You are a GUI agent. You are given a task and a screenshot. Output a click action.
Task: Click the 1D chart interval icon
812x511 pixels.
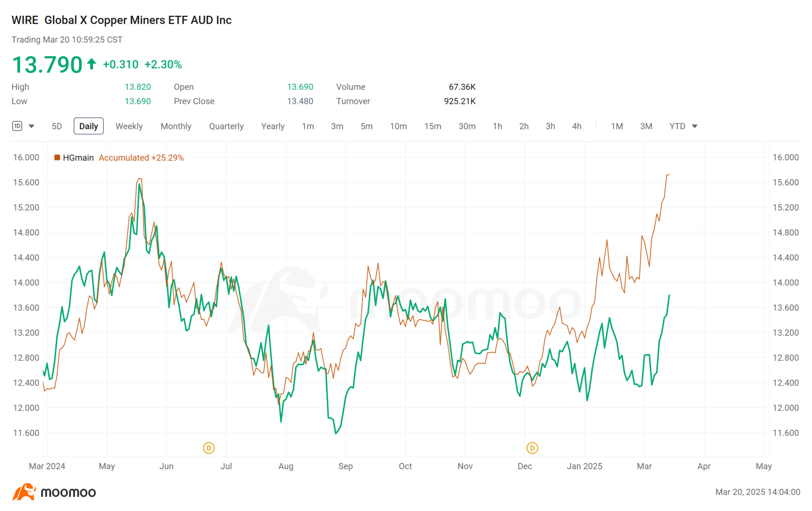(17, 126)
